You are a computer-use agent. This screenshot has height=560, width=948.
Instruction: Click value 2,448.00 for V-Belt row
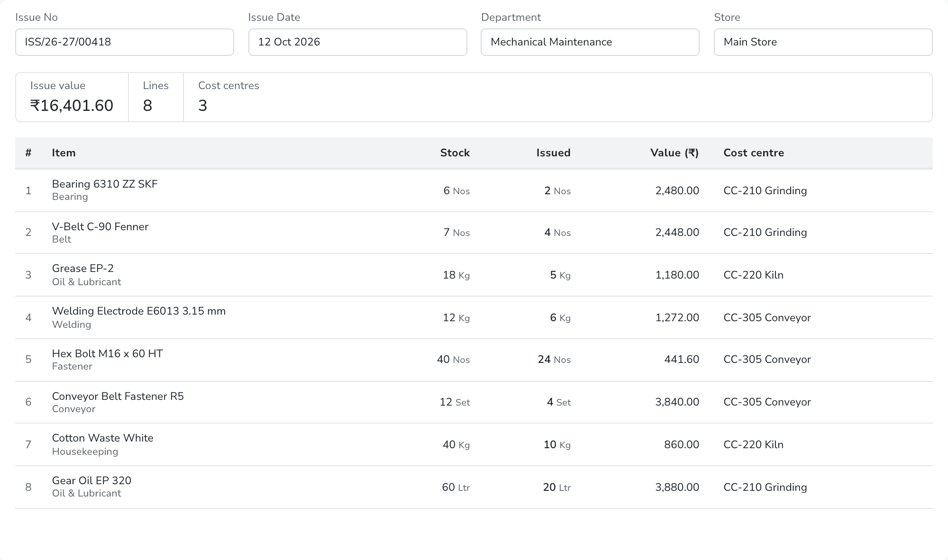click(677, 233)
